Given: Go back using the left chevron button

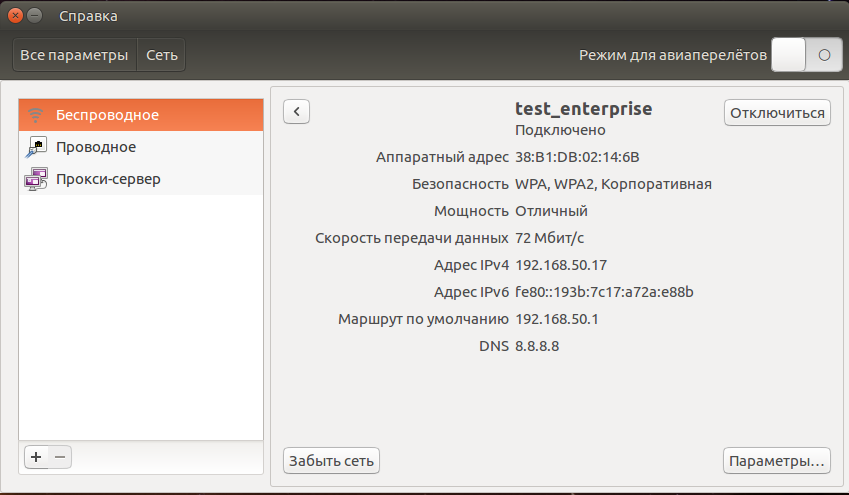Looking at the screenshot, I should (296, 111).
